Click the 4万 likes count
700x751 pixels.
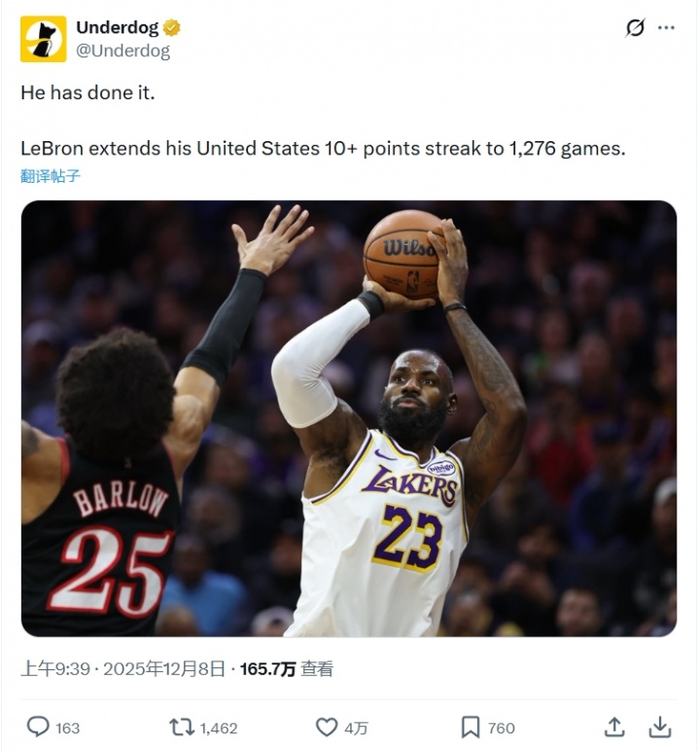coord(356,728)
